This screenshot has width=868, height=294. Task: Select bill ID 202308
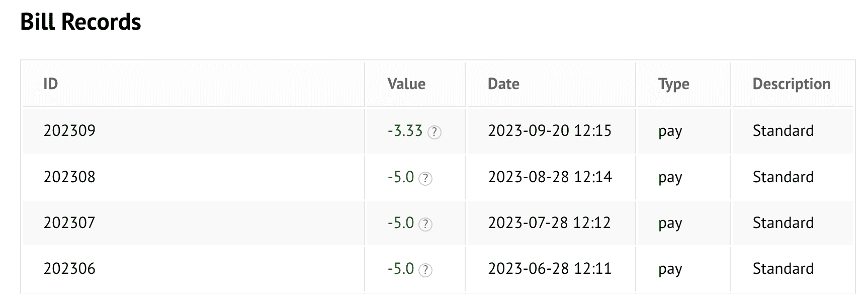(x=69, y=177)
